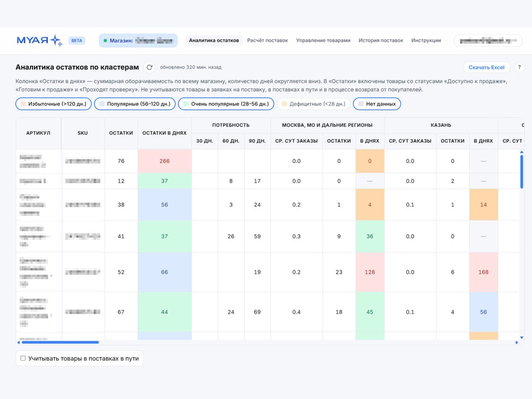532x399 pixels.
Task: Click the horizontal scrollbar thumb
Action: pyautogui.click(x=60, y=342)
